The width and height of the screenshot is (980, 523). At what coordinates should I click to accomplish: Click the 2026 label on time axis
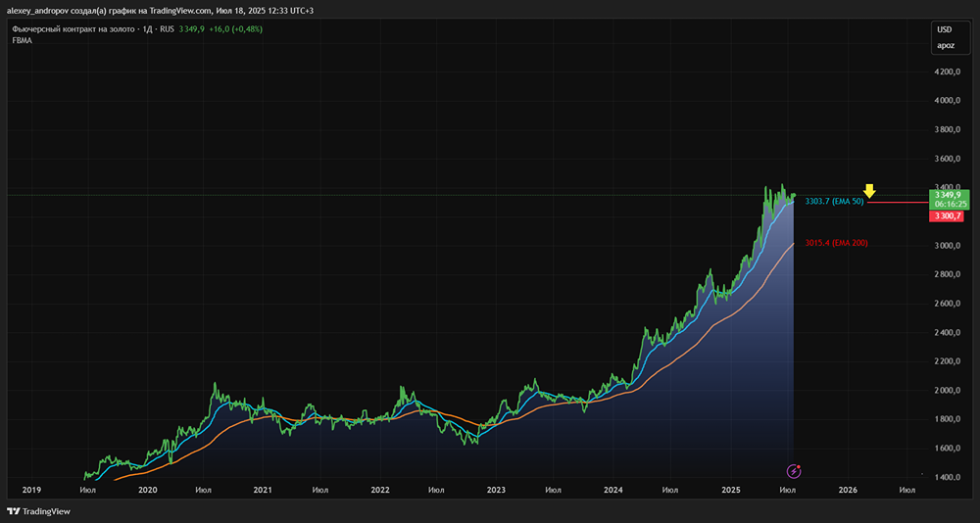[x=847, y=491]
